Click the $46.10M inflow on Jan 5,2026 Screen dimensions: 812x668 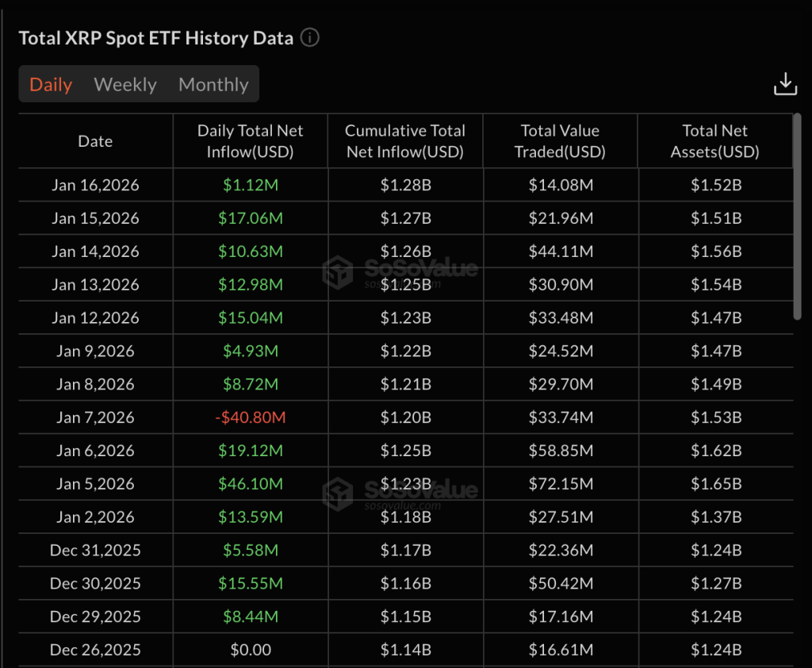click(251, 484)
